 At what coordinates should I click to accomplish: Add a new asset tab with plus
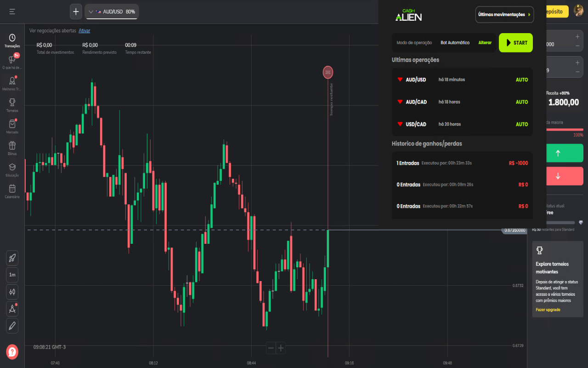pyautogui.click(x=76, y=11)
